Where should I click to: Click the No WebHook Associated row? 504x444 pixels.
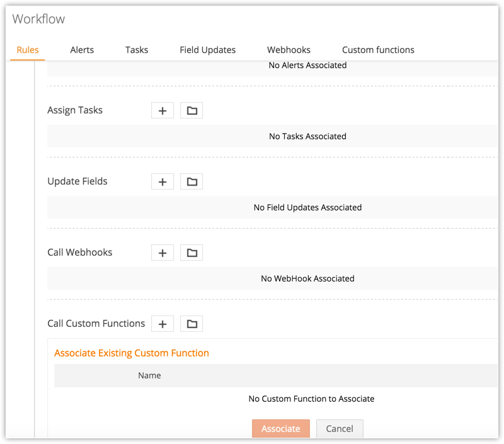tap(307, 278)
